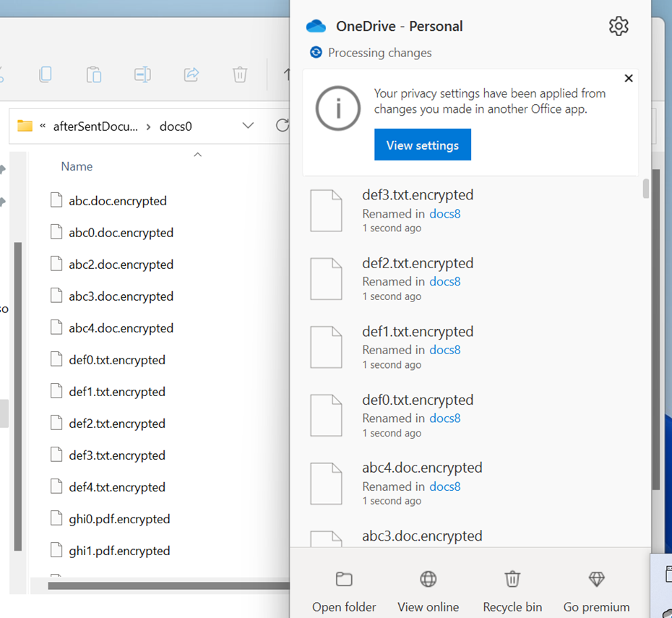Click docs0 breadcrumb segment
The width and height of the screenshot is (672, 618).
click(x=176, y=126)
